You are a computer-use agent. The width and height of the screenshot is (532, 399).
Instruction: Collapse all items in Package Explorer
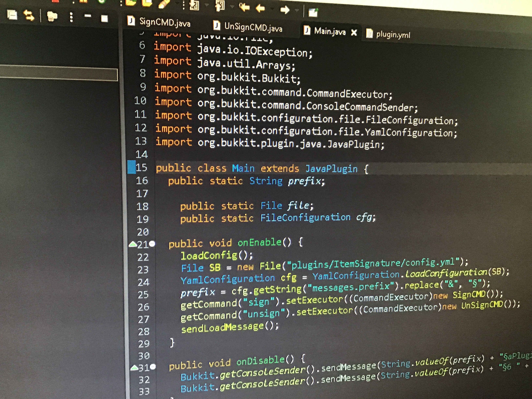(12, 15)
